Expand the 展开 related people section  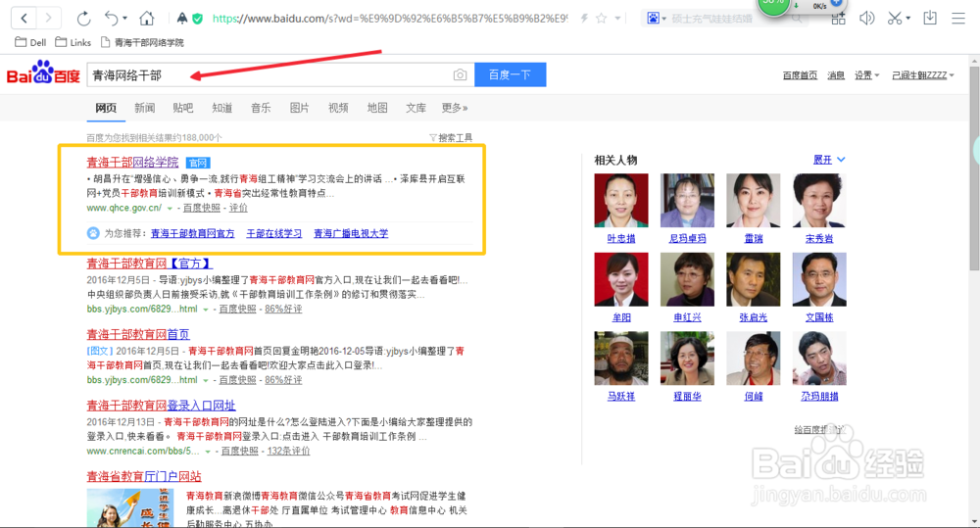tap(829, 160)
